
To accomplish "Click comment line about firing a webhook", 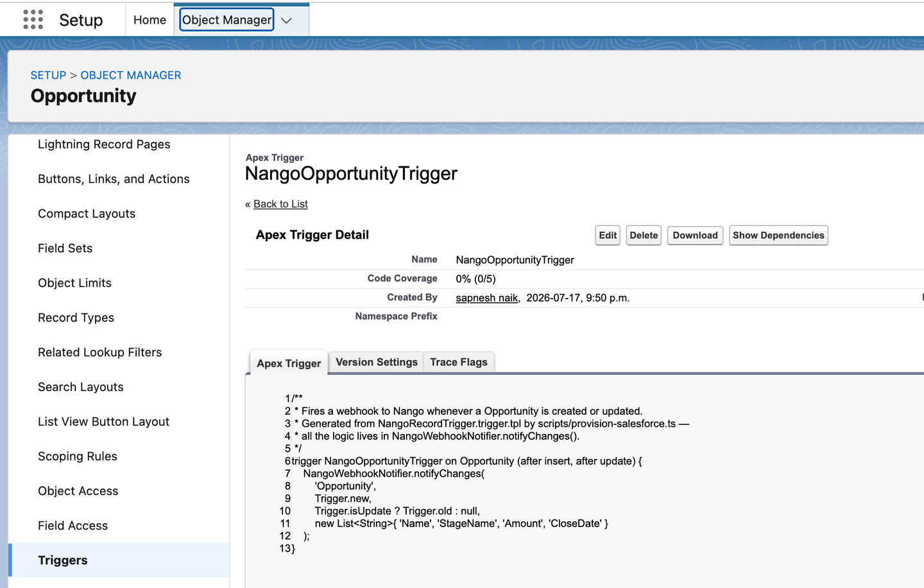I will 468,411.
